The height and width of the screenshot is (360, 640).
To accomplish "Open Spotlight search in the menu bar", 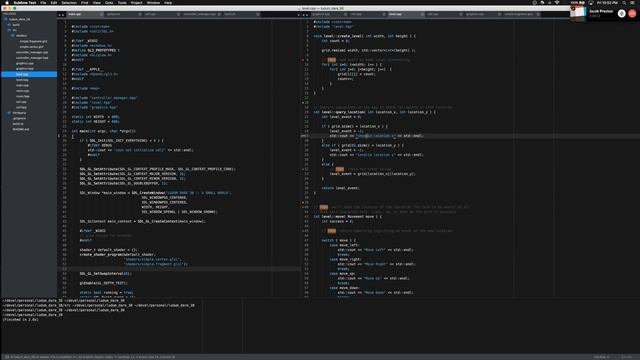I will tap(624, 2).
